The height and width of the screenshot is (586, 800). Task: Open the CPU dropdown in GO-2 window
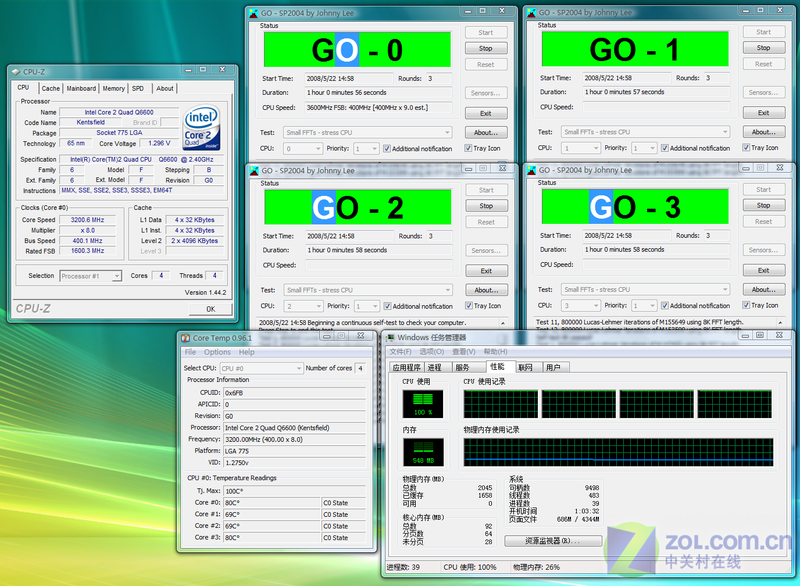304,306
